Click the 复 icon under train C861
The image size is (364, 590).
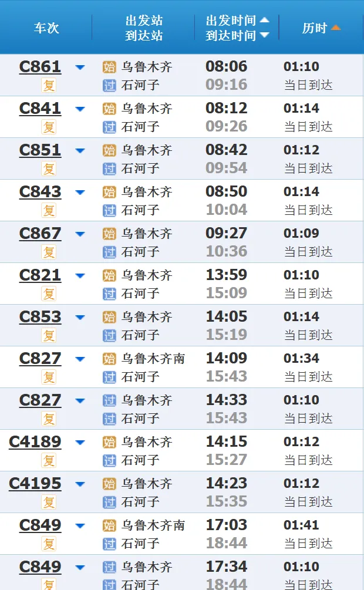49,85
